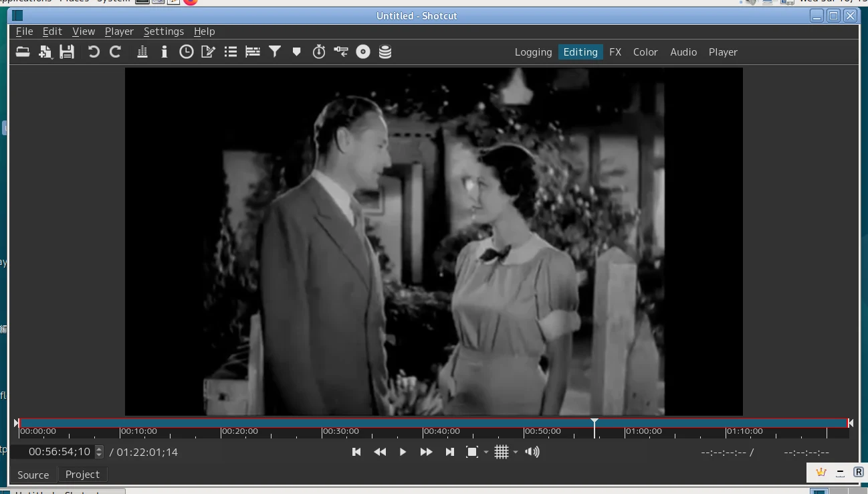Open the View menu
This screenshot has height=494, width=868.
84,31
